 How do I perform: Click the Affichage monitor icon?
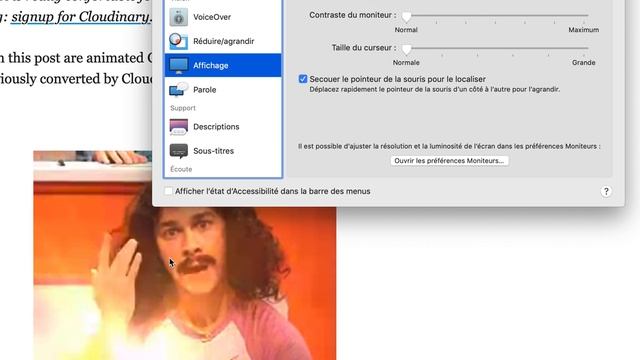coord(178,65)
